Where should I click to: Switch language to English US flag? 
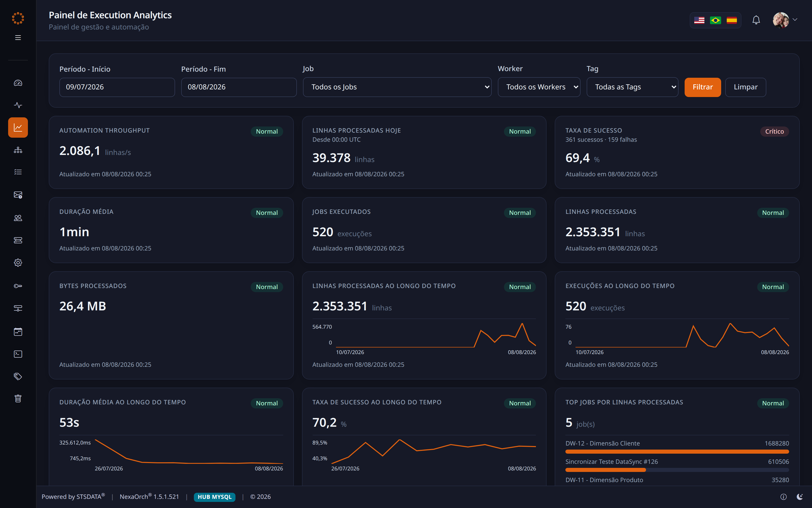(x=699, y=20)
